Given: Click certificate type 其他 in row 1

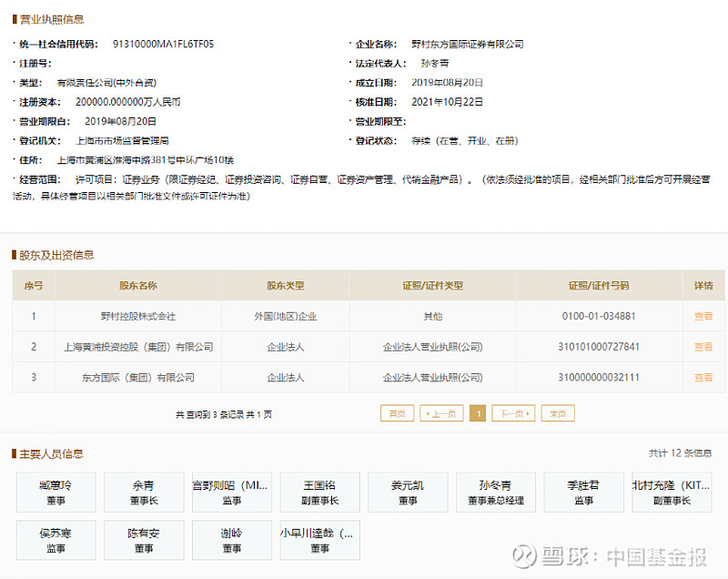Looking at the screenshot, I should pyautogui.click(x=433, y=316).
